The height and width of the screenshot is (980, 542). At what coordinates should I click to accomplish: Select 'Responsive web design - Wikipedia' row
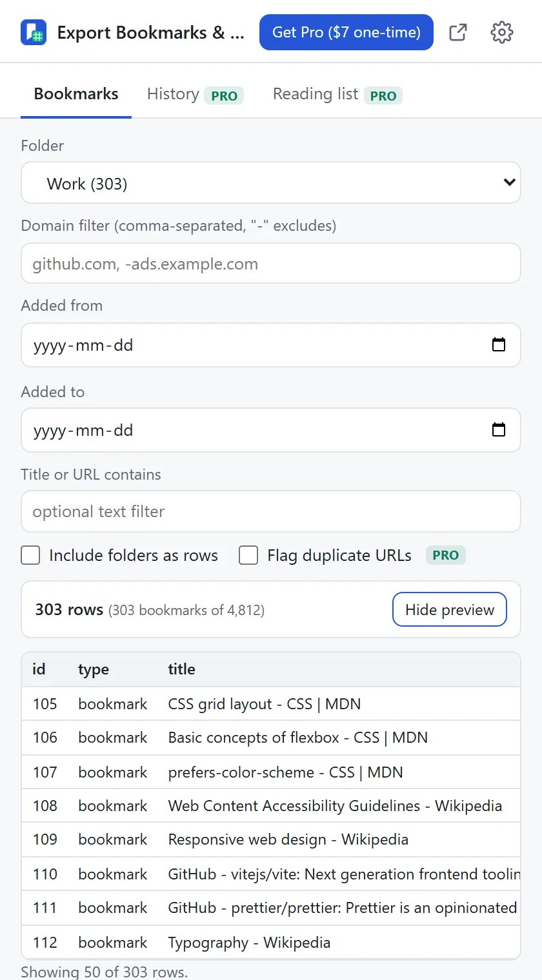271,839
